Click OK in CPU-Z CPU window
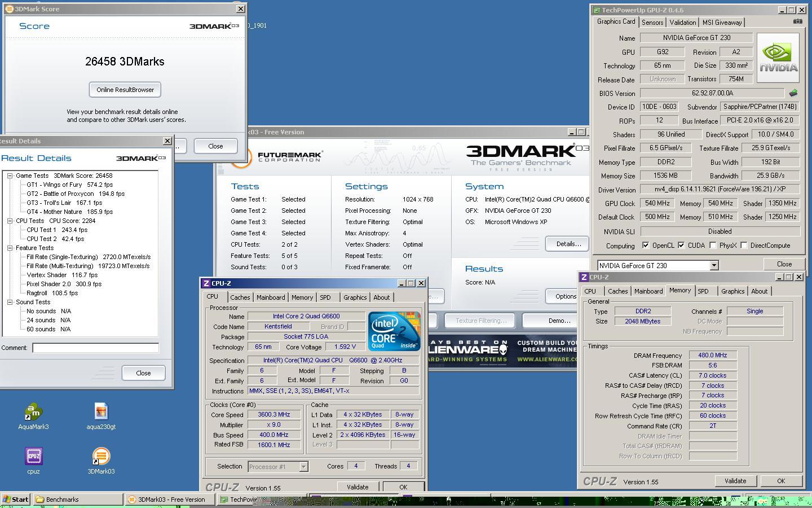The height and width of the screenshot is (508, 812). click(403, 487)
